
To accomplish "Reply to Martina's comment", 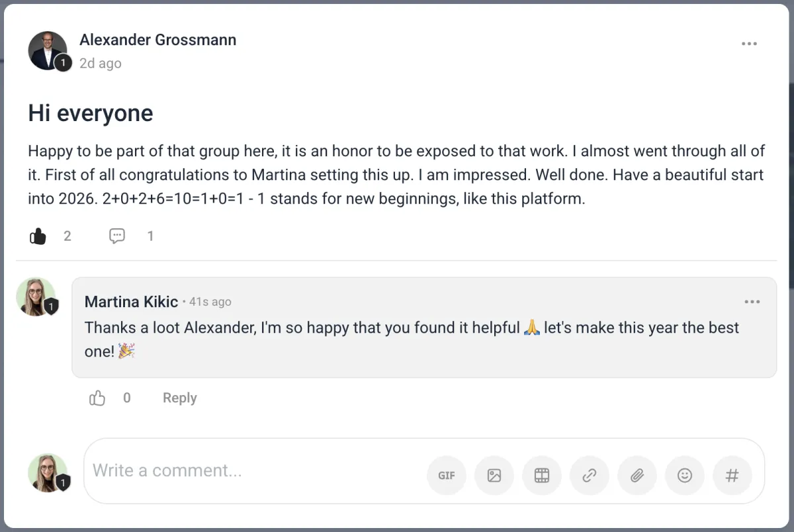I will pyautogui.click(x=179, y=398).
